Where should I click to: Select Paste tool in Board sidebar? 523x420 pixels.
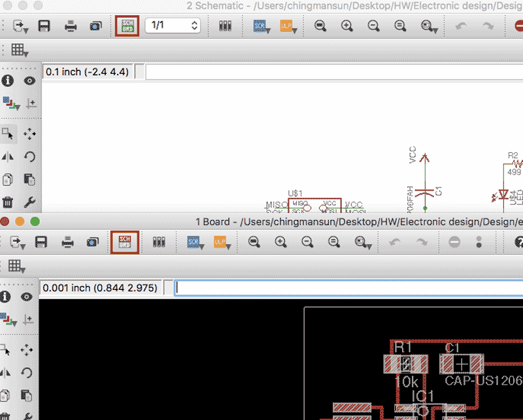pyautogui.click(x=27, y=396)
